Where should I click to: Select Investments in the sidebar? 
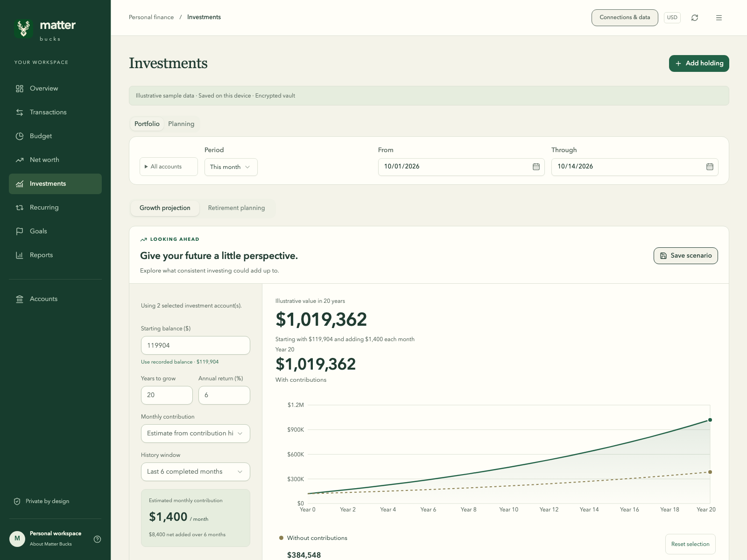55,184
